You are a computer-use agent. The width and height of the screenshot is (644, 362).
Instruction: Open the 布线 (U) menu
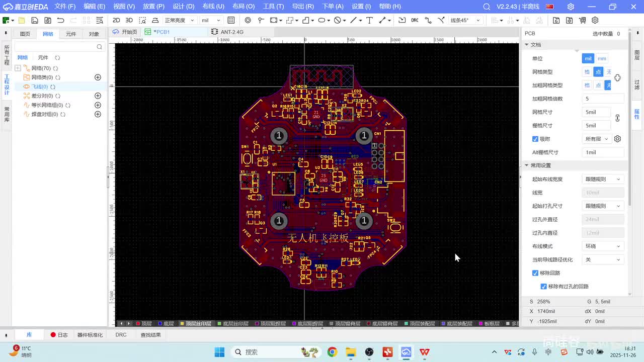(x=213, y=7)
